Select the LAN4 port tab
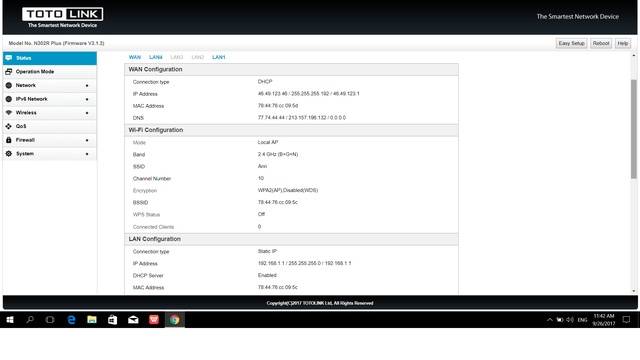The image size is (640, 360). point(156,57)
